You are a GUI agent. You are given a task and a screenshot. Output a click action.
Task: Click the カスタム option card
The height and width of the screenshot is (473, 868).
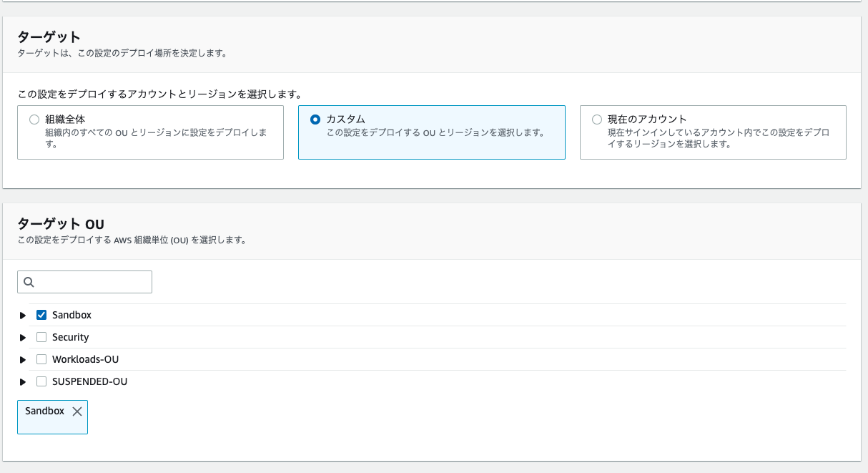[431, 132]
